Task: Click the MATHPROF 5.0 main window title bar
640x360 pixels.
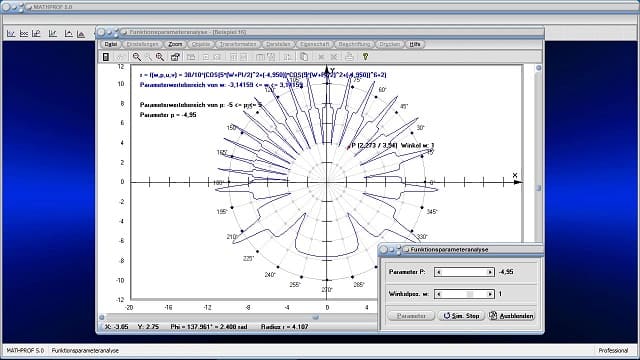Action: [x=320, y=7]
